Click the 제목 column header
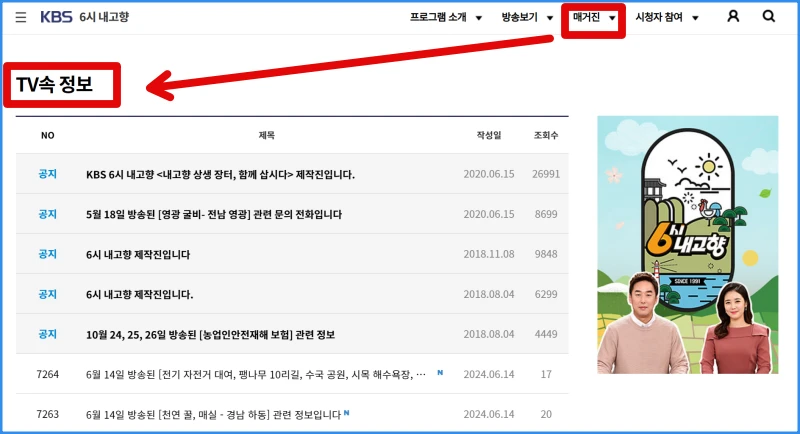800x434 pixels. click(x=266, y=135)
